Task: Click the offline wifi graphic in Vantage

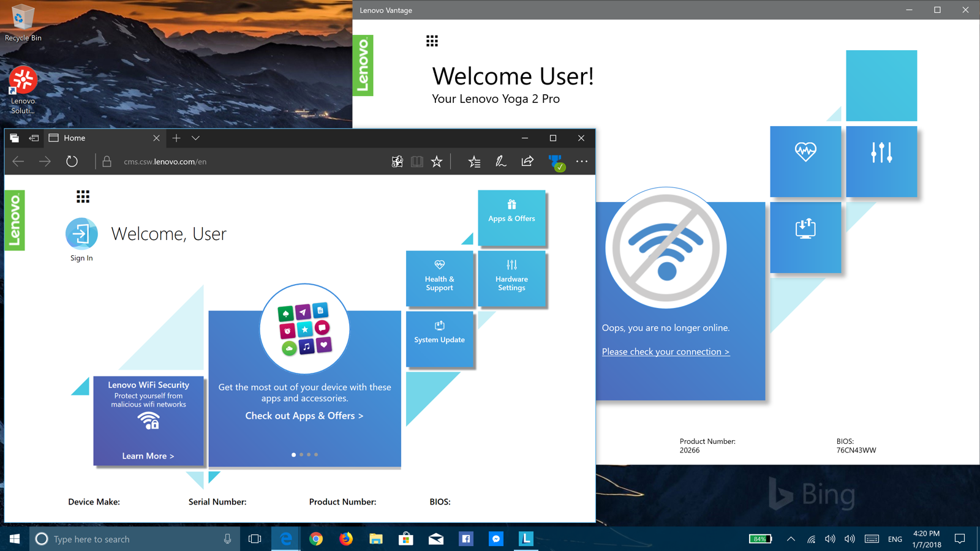Action: coord(666,248)
